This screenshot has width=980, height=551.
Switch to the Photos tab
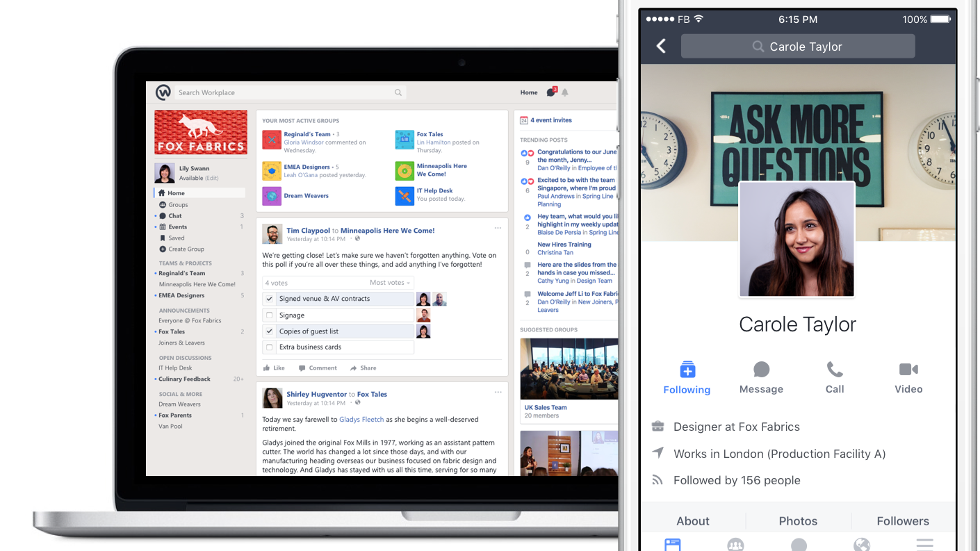[x=798, y=521]
